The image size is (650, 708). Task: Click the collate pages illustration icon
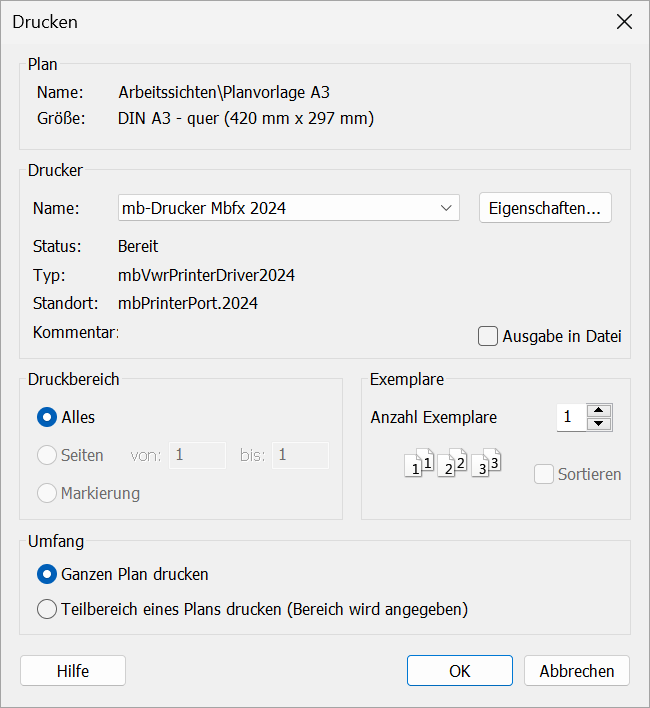click(453, 463)
